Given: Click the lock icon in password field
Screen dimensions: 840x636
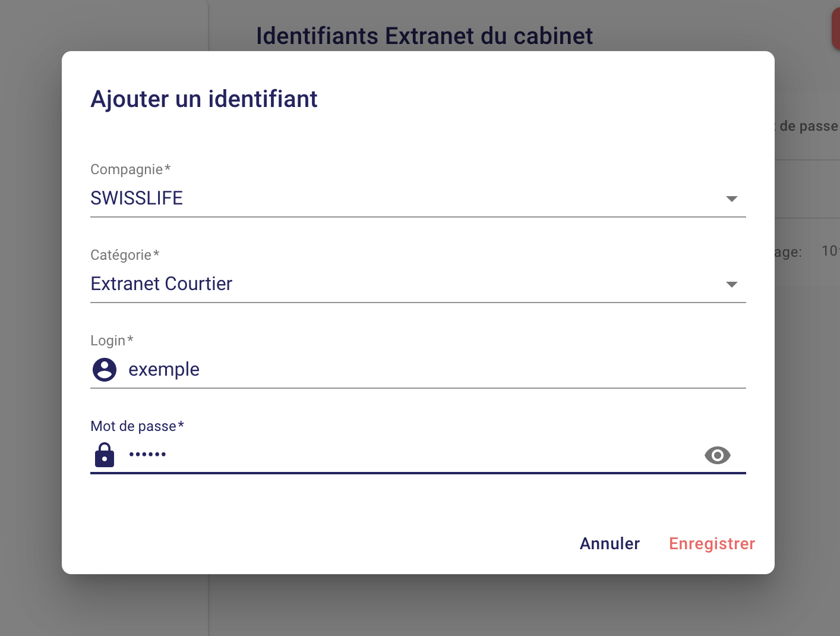Looking at the screenshot, I should (x=105, y=455).
